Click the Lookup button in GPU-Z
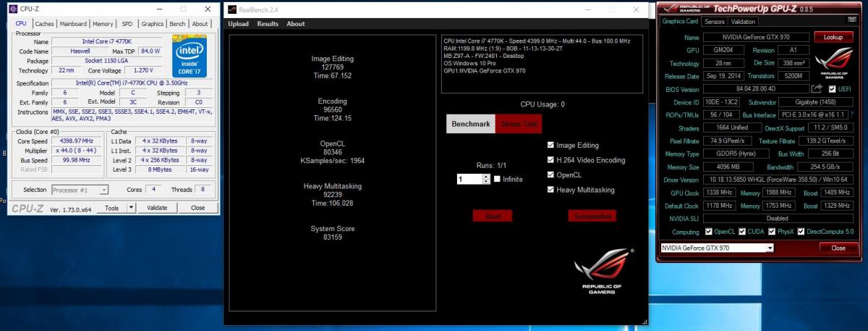 pyautogui.click(x=833, y=36)
